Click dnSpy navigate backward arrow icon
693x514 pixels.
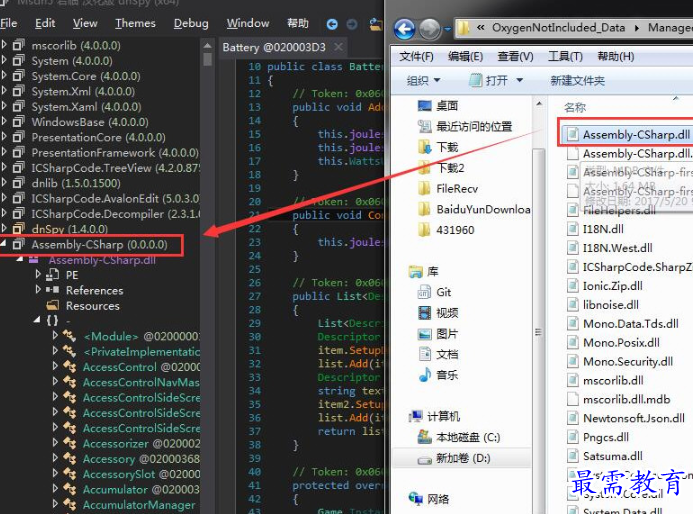pyautogui.click(x=332, y=24)
